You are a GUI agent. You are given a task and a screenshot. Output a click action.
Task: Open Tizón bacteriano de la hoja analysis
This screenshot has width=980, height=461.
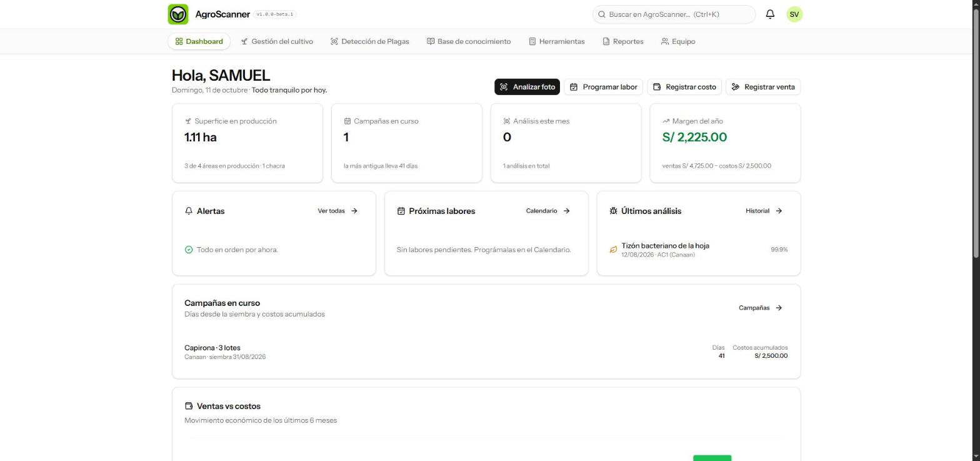point(698,250)
